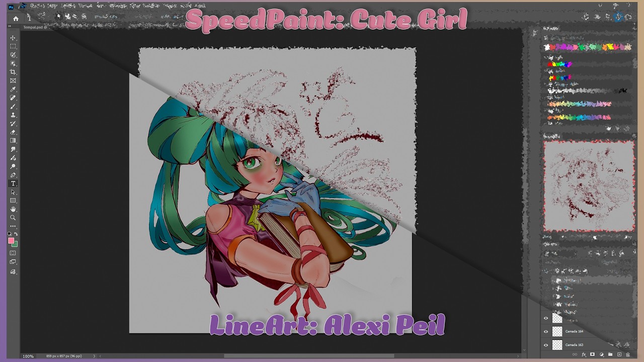
Task: Click the document size info in status bar
Action: pos(64,356)
